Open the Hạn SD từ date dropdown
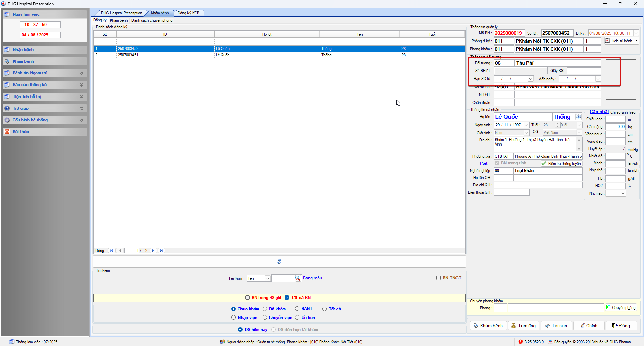 [531, 79]
